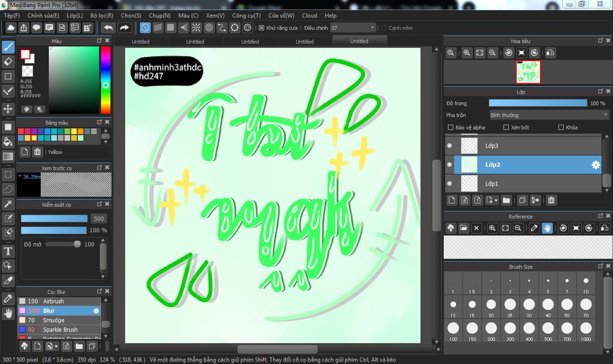The height and width of the screenshot is (364, 613).
Task: Open snap settings gear icon
Action: click(247, 28)
